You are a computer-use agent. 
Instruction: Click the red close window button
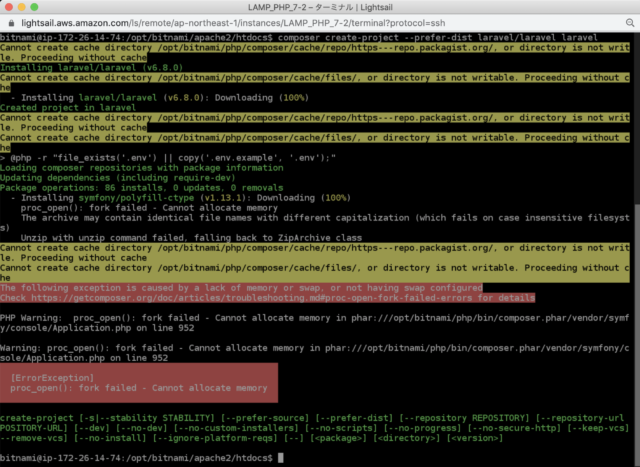click(9, 7)
